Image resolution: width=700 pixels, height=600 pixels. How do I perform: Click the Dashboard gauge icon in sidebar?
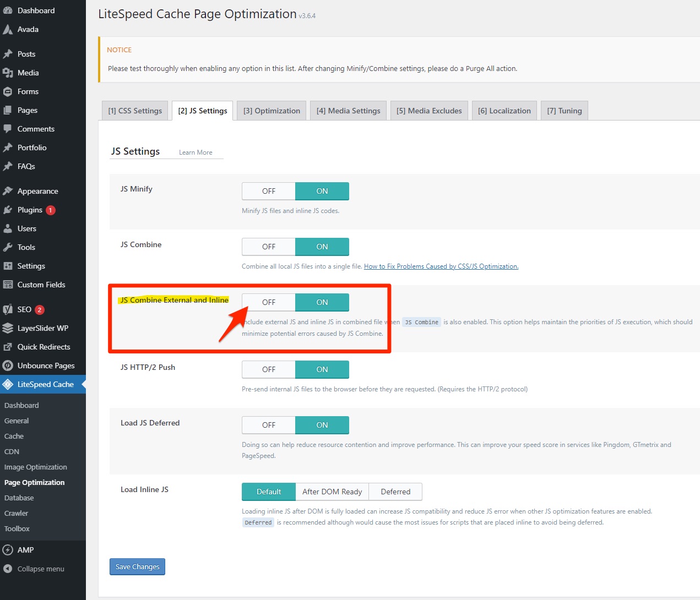tap(8, 10)
